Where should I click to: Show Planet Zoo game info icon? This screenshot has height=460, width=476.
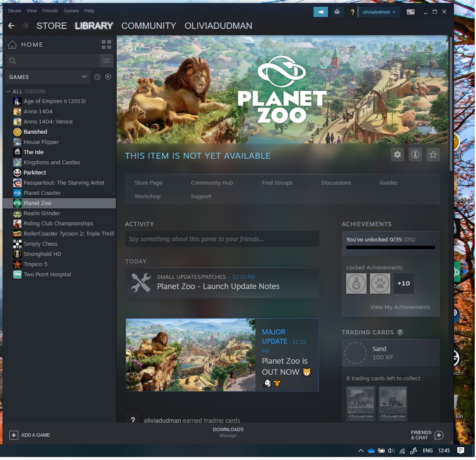415,154
